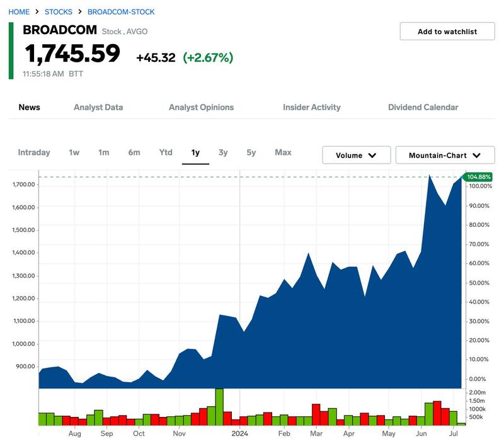This screenshot has width=504, height=444.
Task: Switch to the Analyst Data tab
Action: pyautogui.click(x=98, y=107)
